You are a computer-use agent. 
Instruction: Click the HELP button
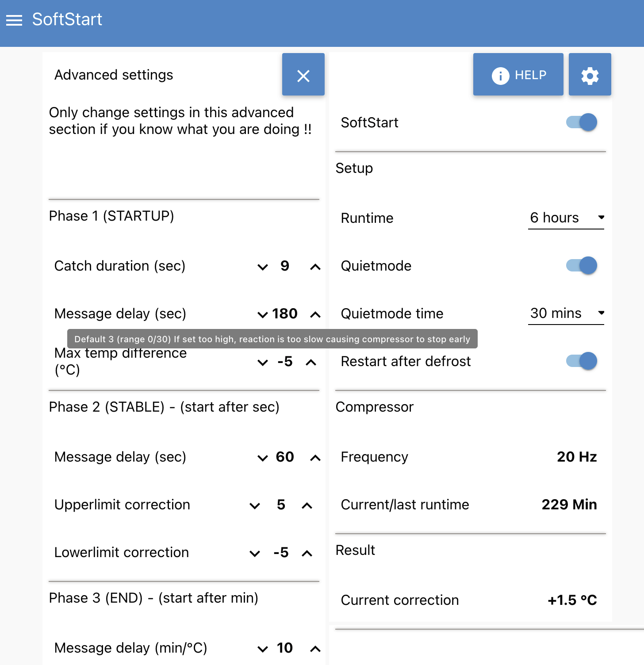coord(518,76)
